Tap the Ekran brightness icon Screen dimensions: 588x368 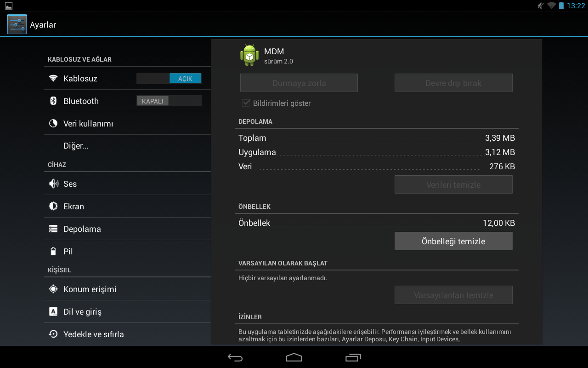pyautogui.click(x=53, y=206)
